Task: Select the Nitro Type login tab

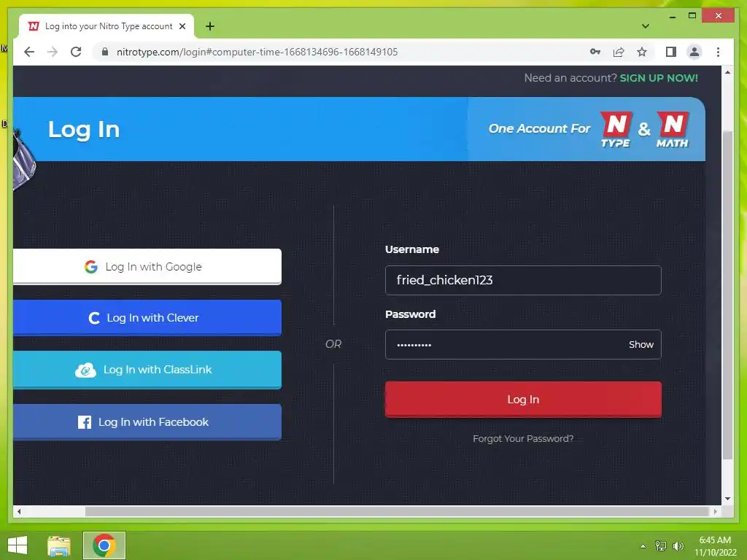Action: tap(107, 26)
